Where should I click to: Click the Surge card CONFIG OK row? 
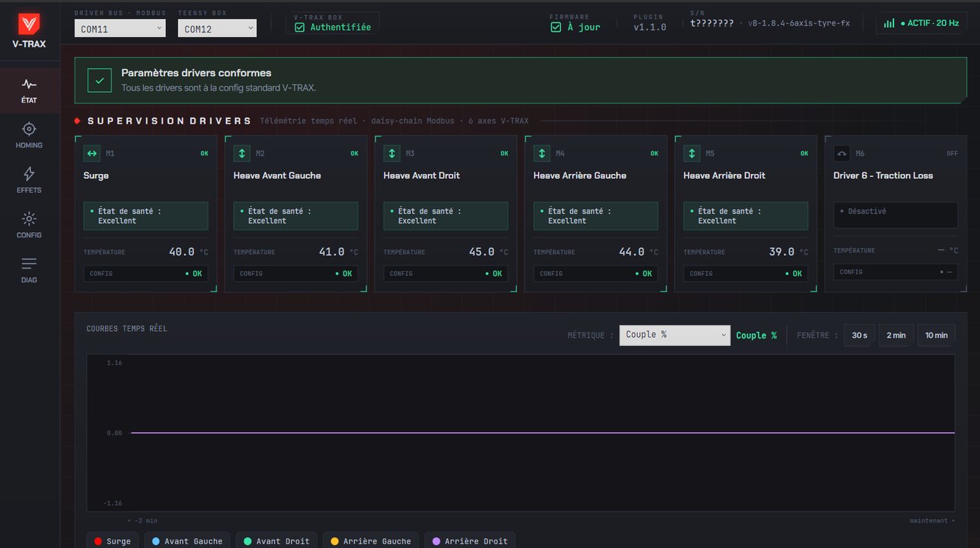[145, 274]
